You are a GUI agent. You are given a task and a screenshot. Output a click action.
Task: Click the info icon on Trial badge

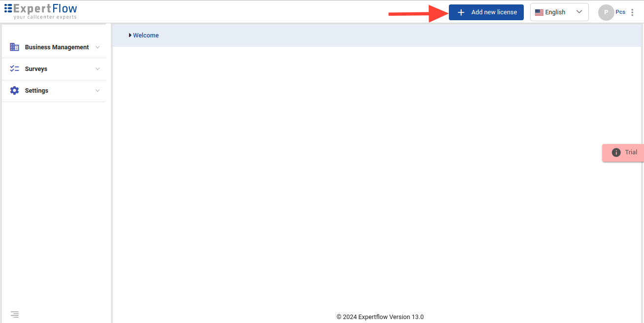click(616, 152)
